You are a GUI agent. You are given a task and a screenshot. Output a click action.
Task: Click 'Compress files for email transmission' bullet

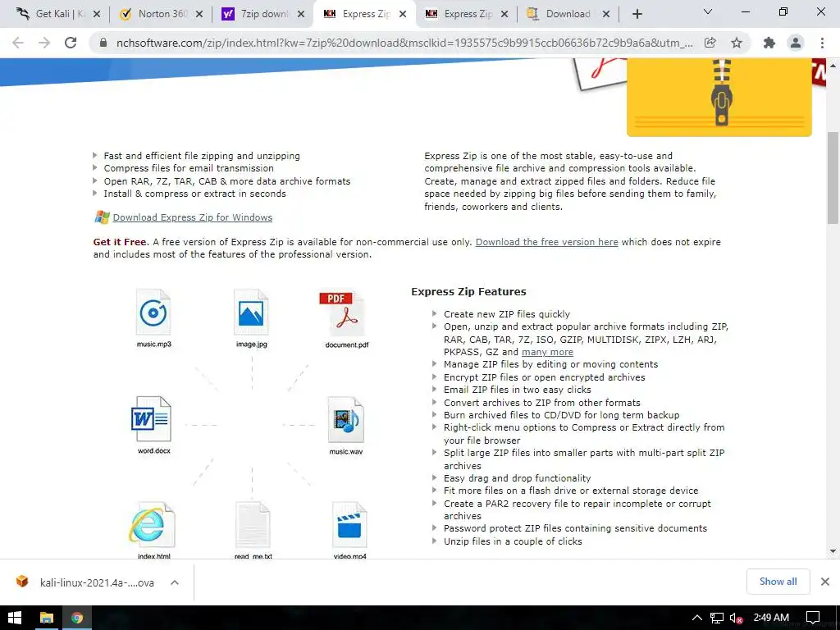click(189, 168)
